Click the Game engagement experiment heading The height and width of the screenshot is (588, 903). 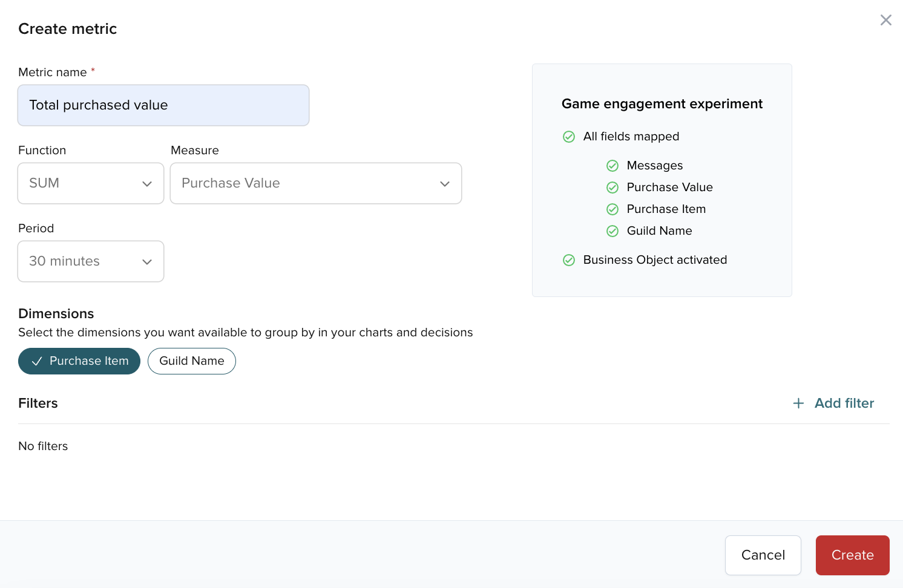[x=662, y=103]
